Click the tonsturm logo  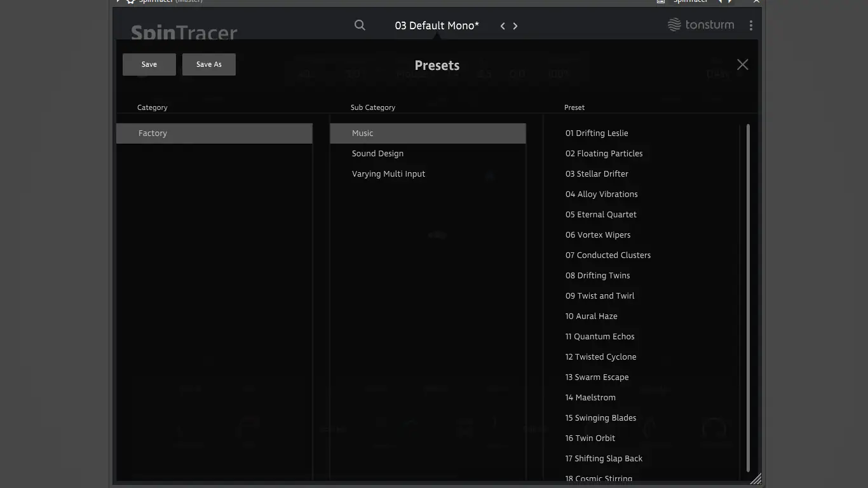coord(701,25)
